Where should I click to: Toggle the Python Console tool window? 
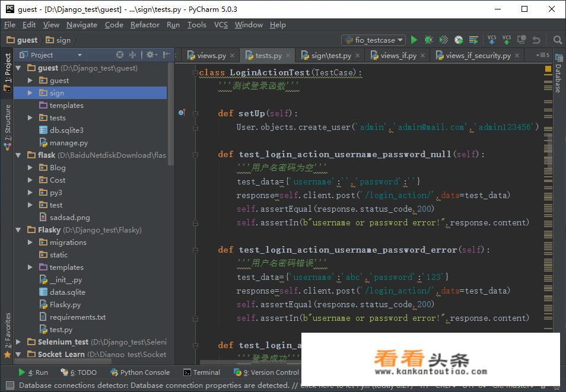pyautogui.click(x=140, y=372)
